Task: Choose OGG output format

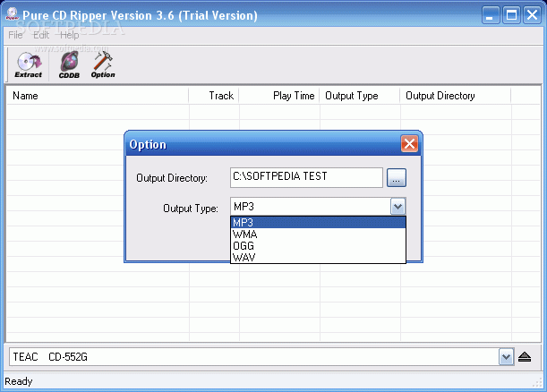Action: coord(318,246)
